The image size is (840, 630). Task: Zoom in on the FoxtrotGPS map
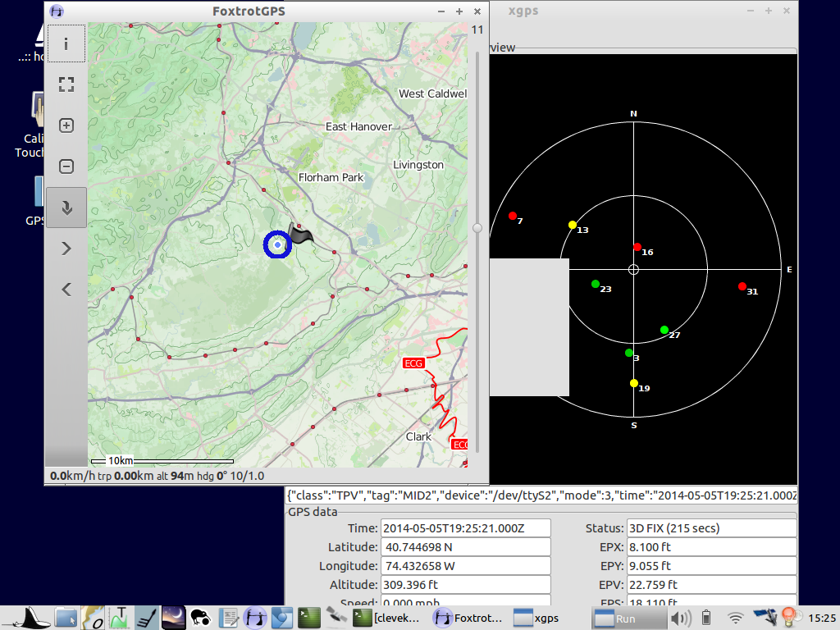(x=66, y=126)
